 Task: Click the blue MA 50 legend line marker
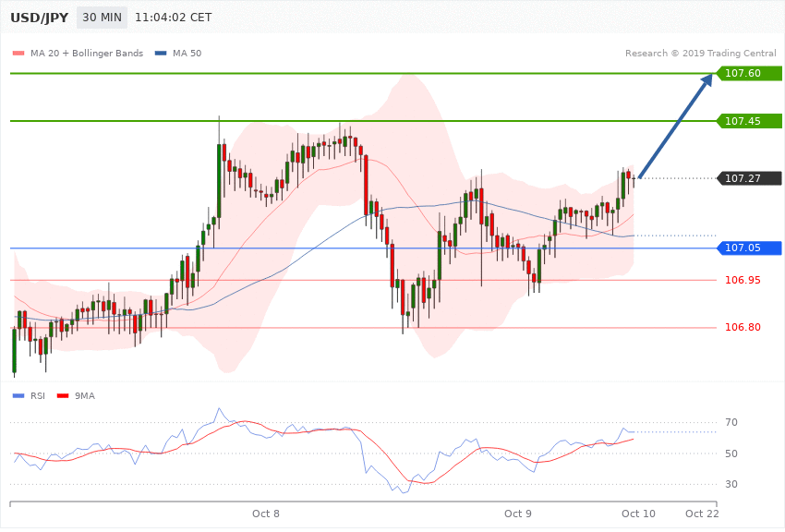click(161, 54)
